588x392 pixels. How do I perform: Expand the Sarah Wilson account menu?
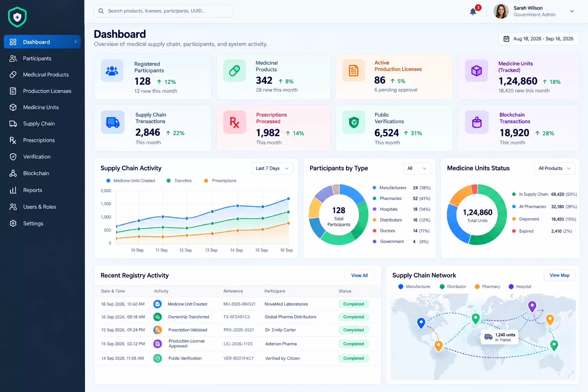(x=572, y=11)
